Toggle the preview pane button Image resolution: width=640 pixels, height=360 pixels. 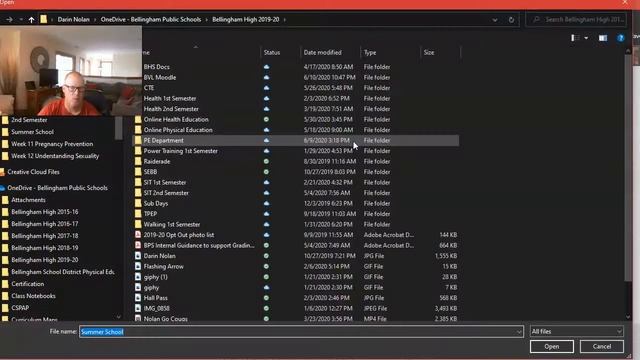coord(603,38)
